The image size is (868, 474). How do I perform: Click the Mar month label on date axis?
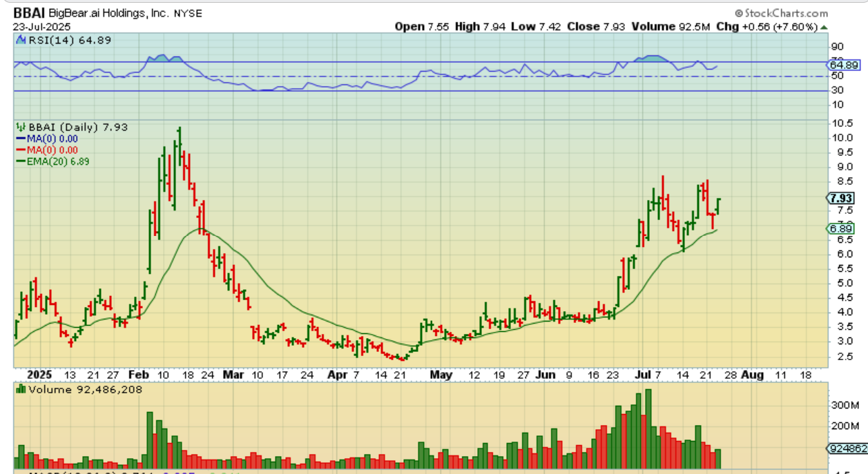pos(233,375)
